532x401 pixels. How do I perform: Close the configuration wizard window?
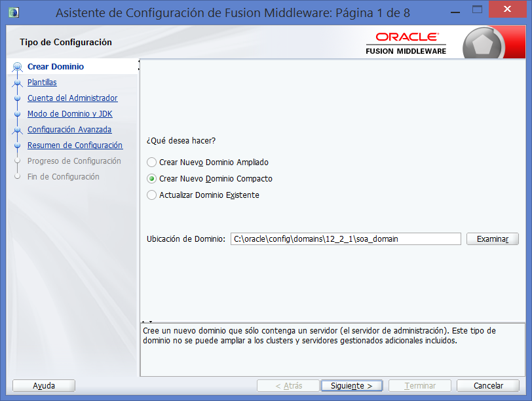click(507, 9)
